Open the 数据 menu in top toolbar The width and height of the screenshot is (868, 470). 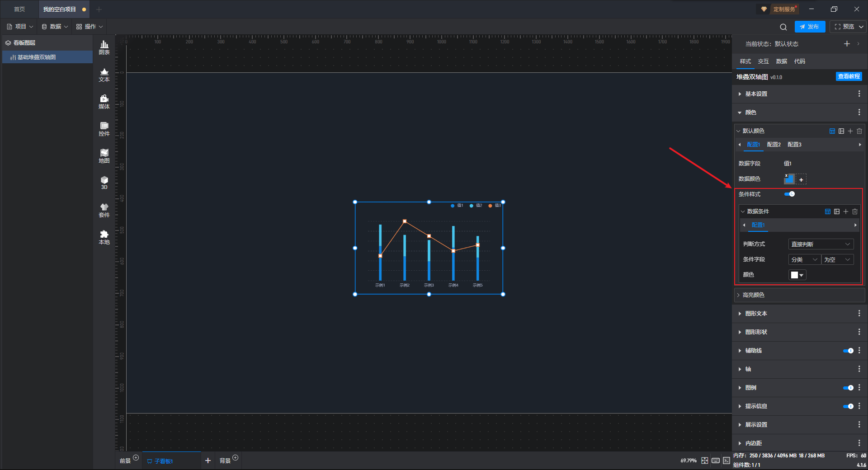55,27
